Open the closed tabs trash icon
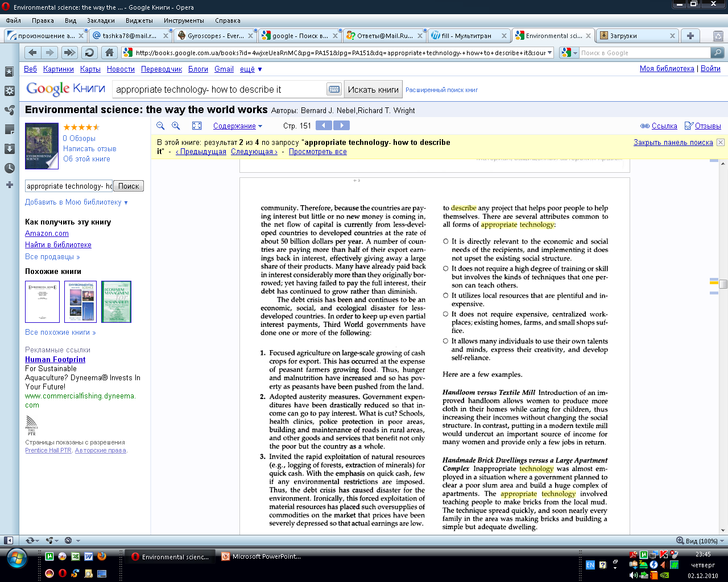This screenshot has width=728, height=582. point(718,36)
